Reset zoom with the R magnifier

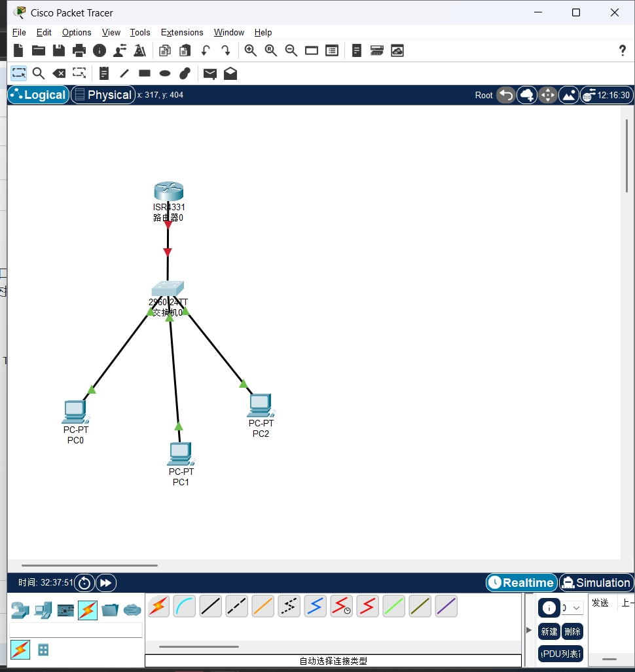(271, 50)
